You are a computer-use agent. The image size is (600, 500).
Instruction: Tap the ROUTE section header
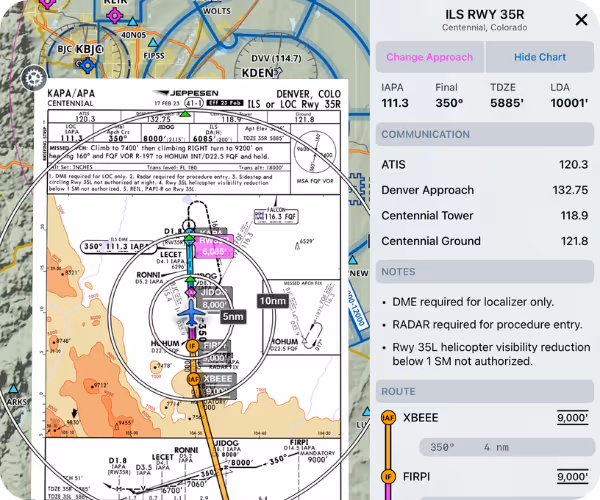(484, 391)
